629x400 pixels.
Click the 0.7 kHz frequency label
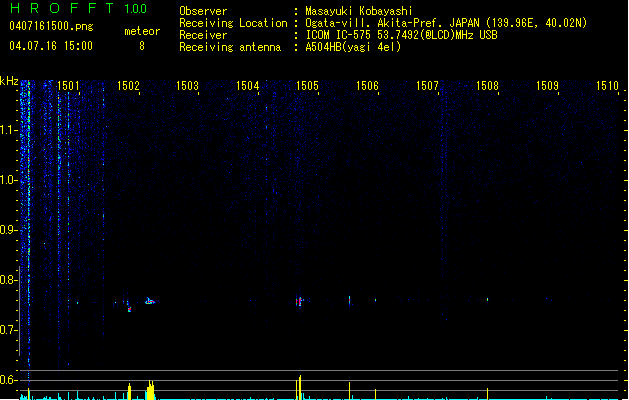point(8,330)
